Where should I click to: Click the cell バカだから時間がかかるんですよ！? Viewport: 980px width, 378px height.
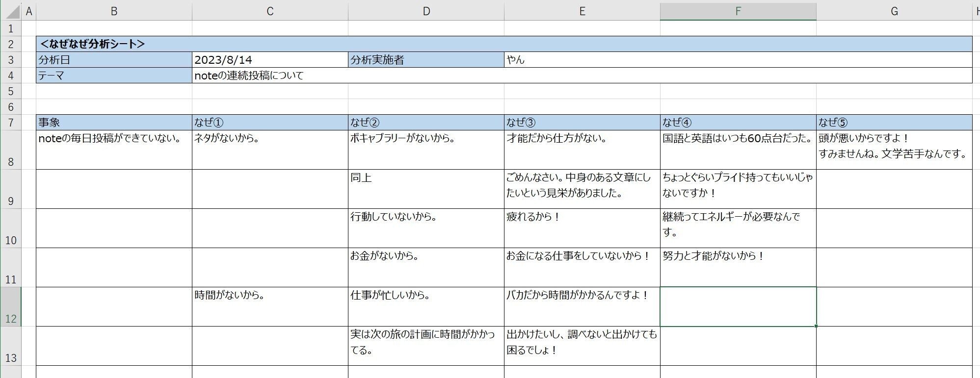[582, 307]
